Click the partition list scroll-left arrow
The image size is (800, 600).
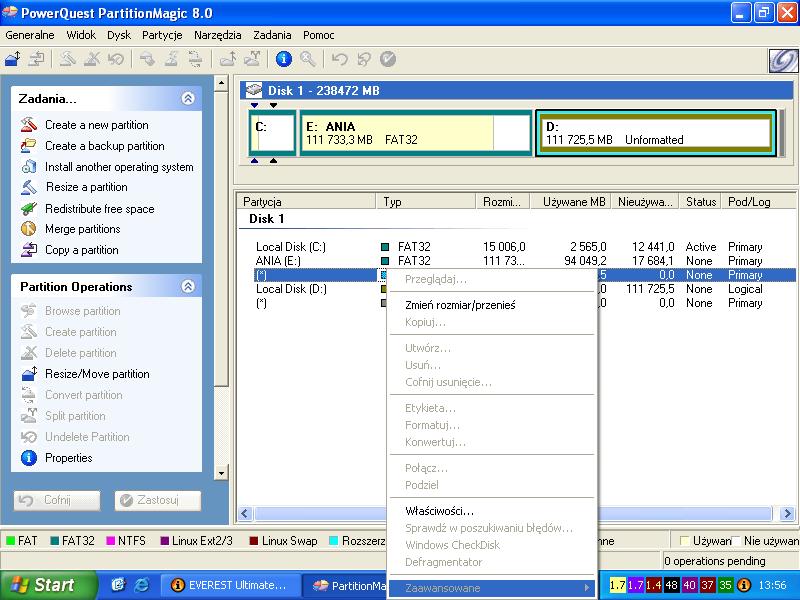[245, 513]
